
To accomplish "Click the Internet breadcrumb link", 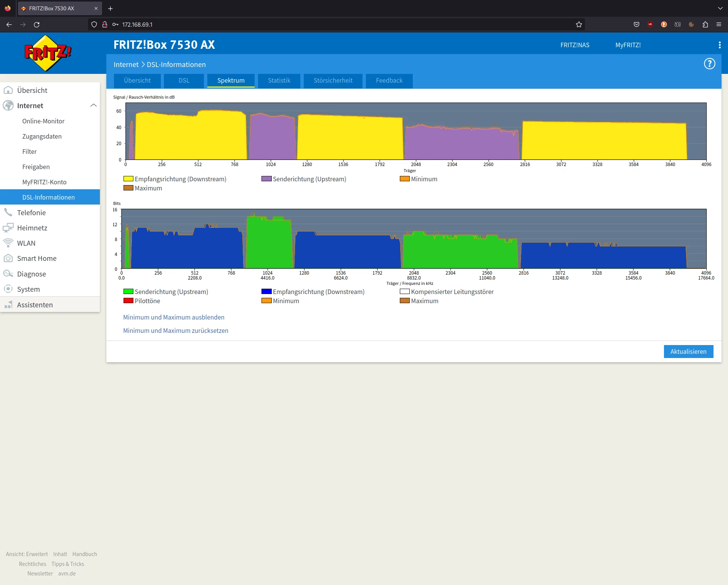I will pyautogui.click(x=126, y=65).
